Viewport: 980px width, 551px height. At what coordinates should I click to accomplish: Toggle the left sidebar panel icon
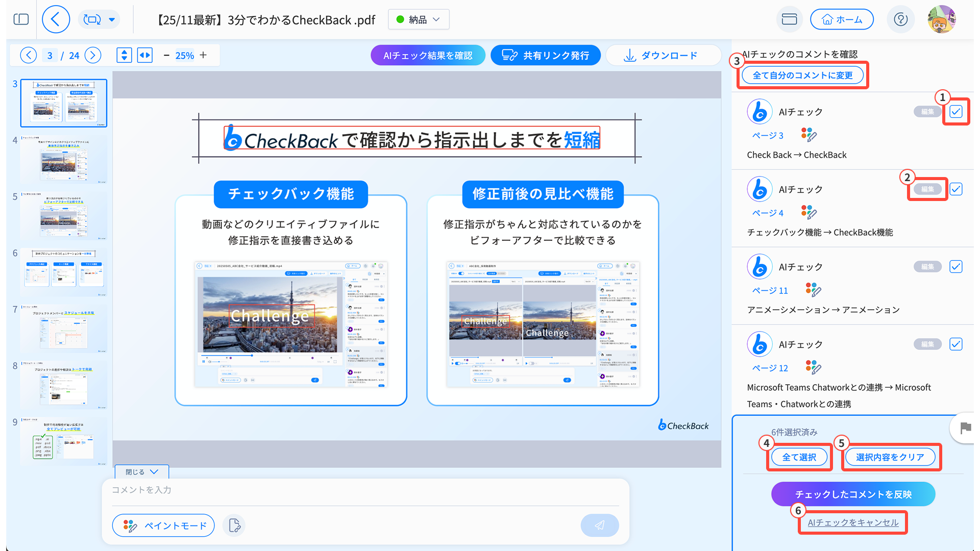pos(21,19)
